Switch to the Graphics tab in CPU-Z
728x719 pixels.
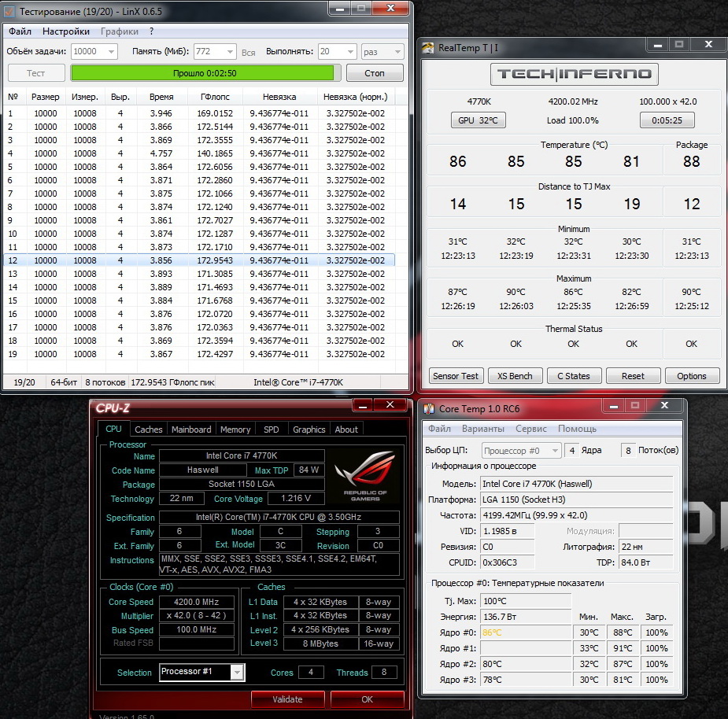309,430
